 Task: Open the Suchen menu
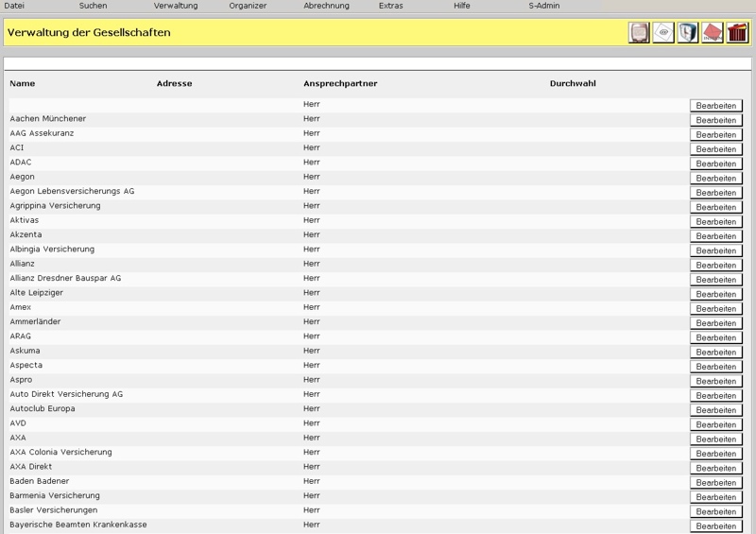(x=93, y=6)
